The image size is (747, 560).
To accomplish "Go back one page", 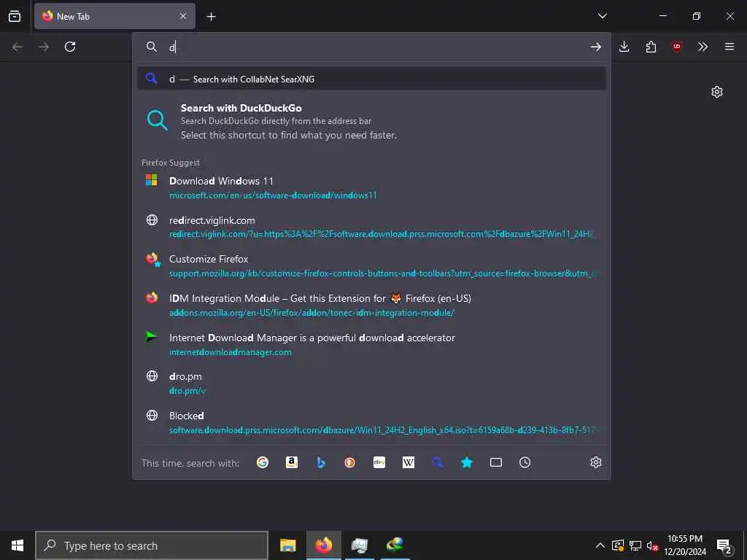I will 18,47.
